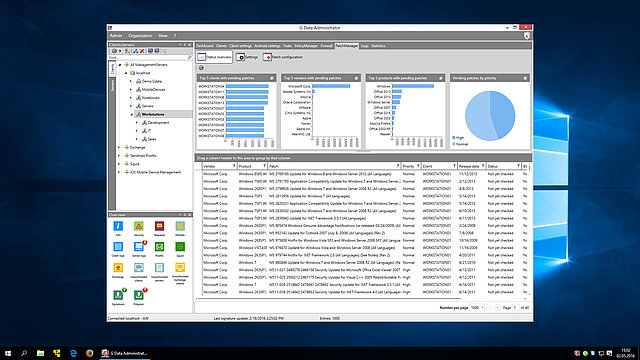Image resolution: width=640 pixels, height=360 pixels.
Task: Maximize the Top 5 clients chart panel
Action: (272, 78)
